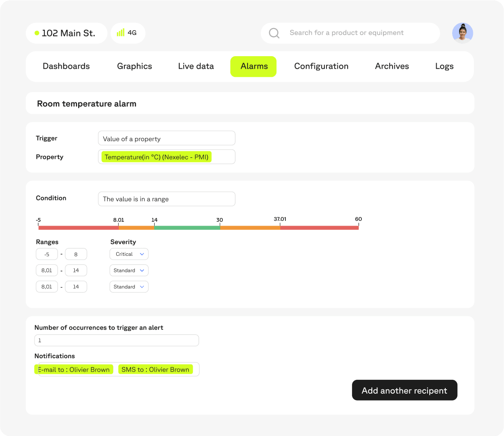This screenshot has width=504, height=436.
Task: Open the second Standard severity dropdown
Action: pos(129,271)
